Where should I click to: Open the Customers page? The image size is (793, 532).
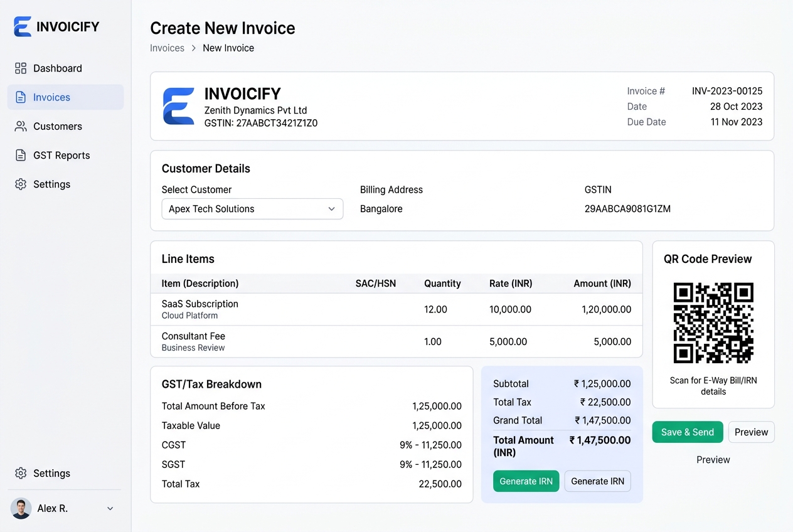pyautogui.click(x=66, y=126)
